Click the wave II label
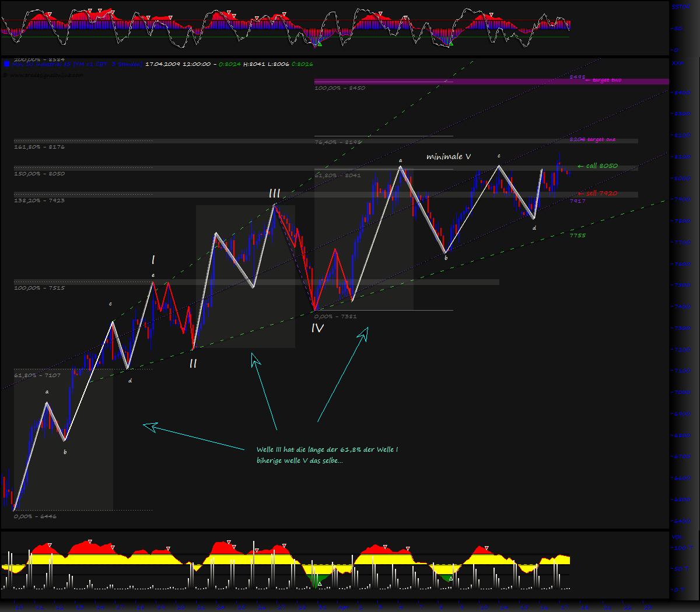 193,364
